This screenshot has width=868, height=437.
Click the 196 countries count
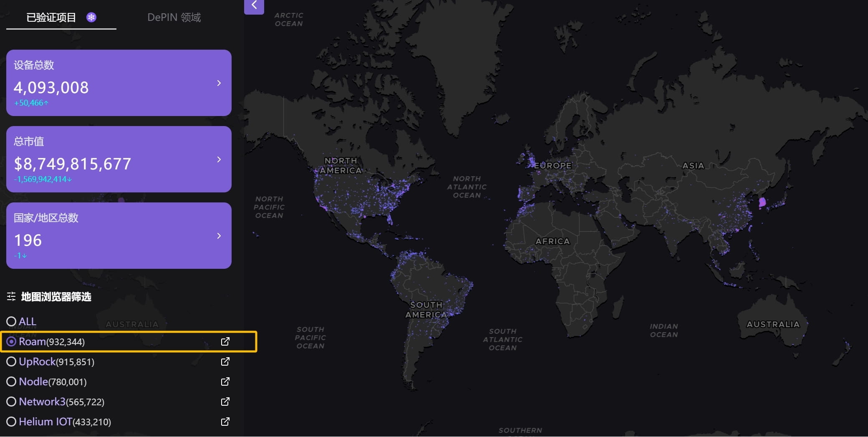(x=28, y=240)
